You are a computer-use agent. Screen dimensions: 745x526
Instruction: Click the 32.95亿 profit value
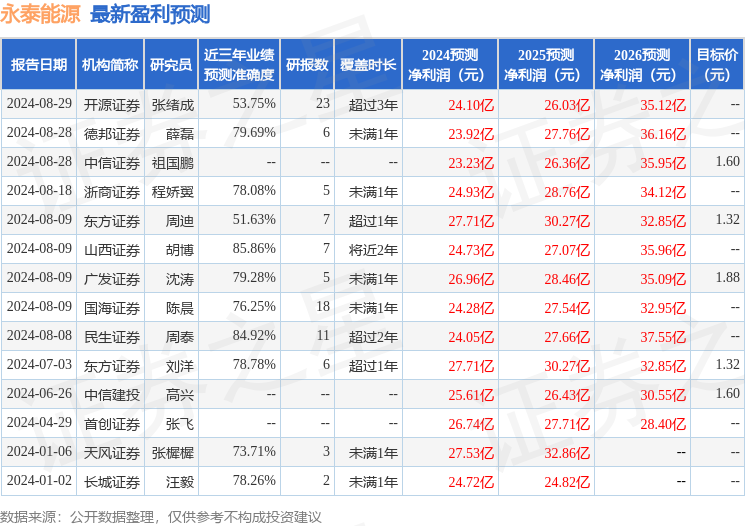[663, 307]
